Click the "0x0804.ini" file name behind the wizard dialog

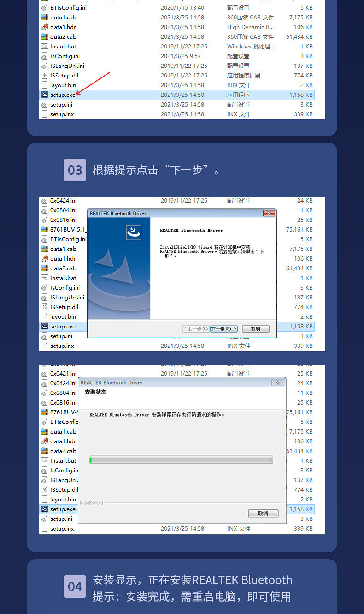[64, 210]
